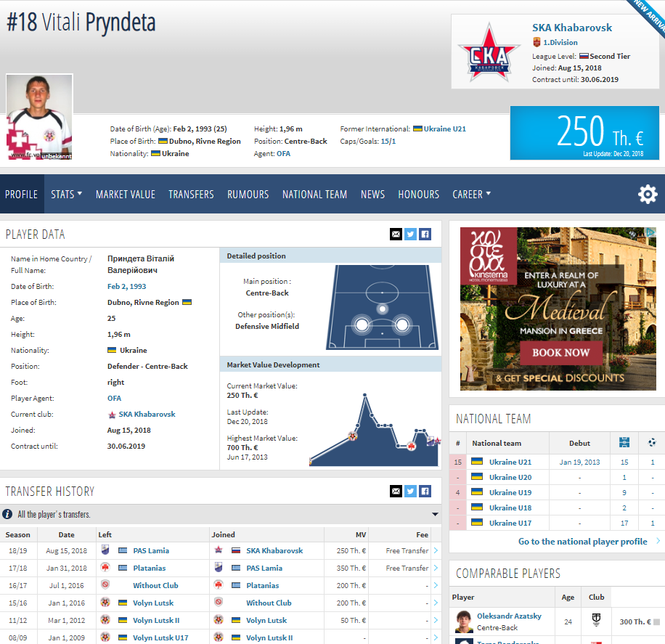Click the BOOK NOW button in the advertisement
The image size is (665, 644).
coord(561,353)
